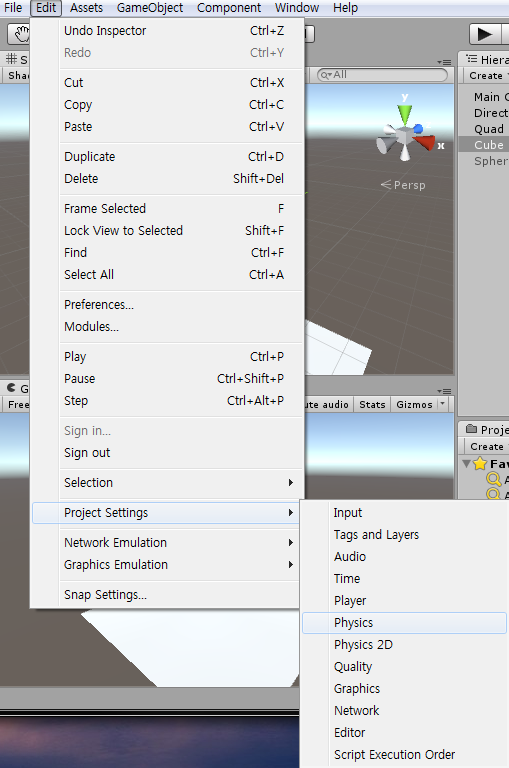Toggle the Stats overlay button

(x=372, y=405)
